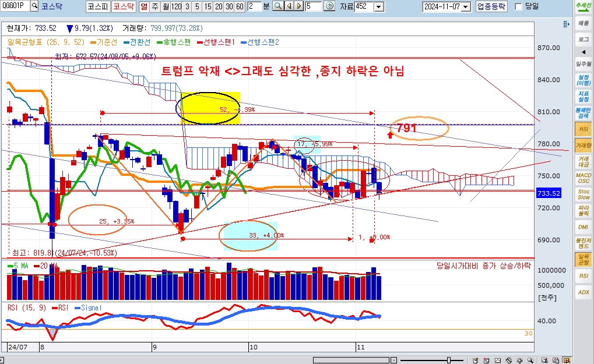Select the 3 minute period button
The image size is (594, 364).
[x=187, y=6]
